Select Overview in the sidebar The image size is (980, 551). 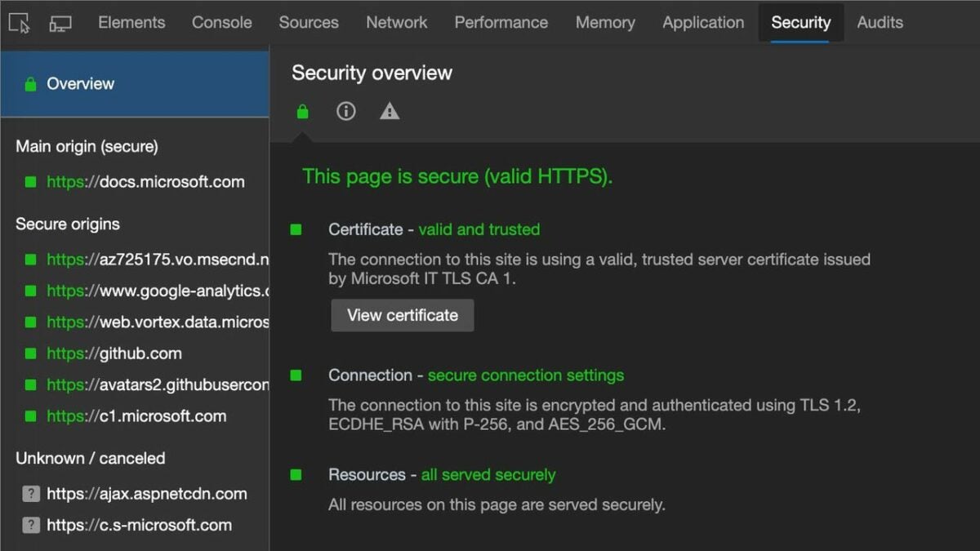[135, 84]
